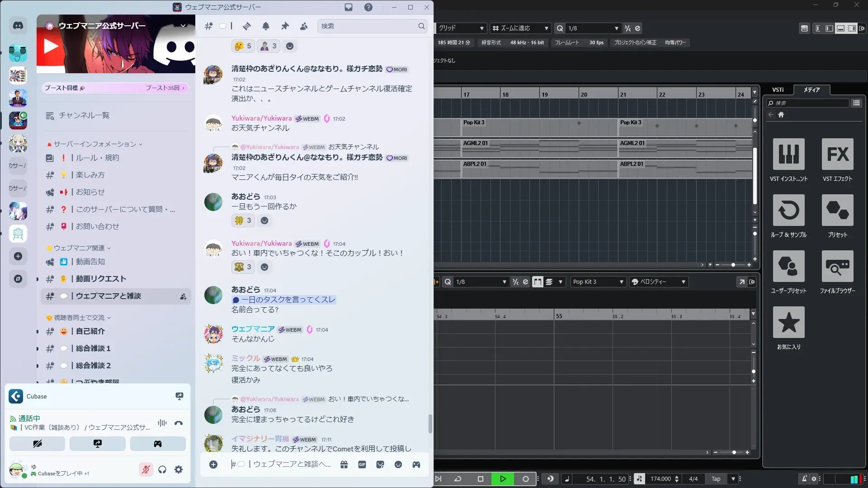Open VST Instruments media tile

pos(788,155)
